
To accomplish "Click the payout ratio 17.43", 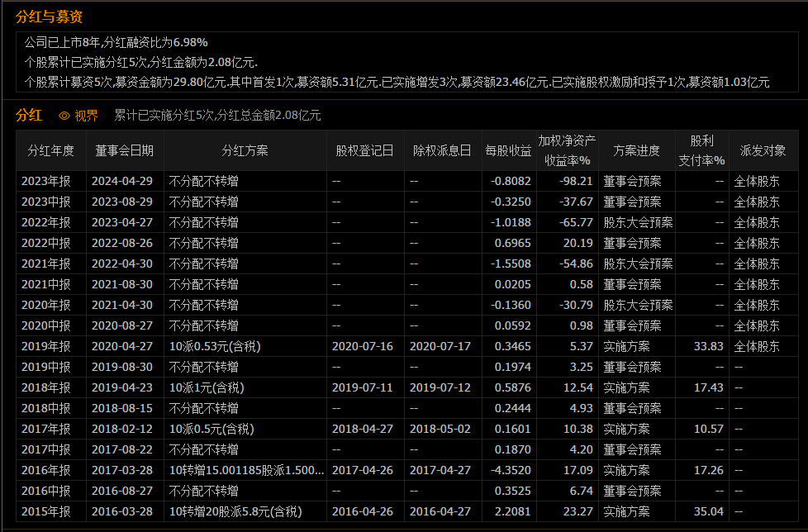I will pyautogui.click(x=709, y=387).
